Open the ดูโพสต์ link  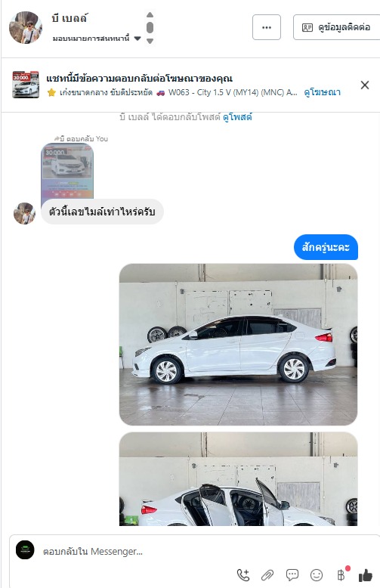coord(237,117)
